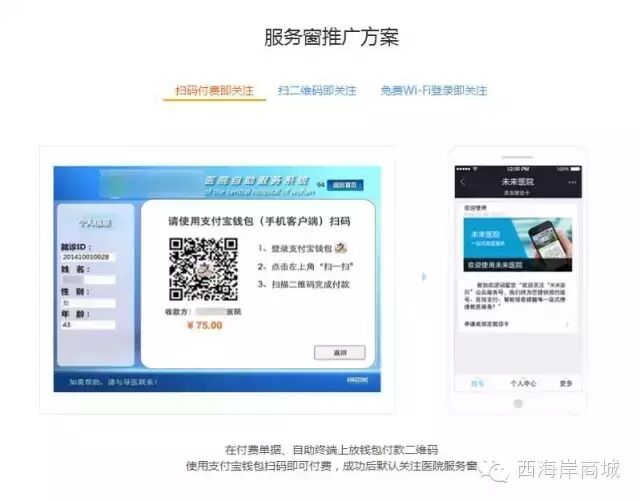Expand the bind card row chevron
The height and width of the screenshot is (501, 640).
(567, 324)
